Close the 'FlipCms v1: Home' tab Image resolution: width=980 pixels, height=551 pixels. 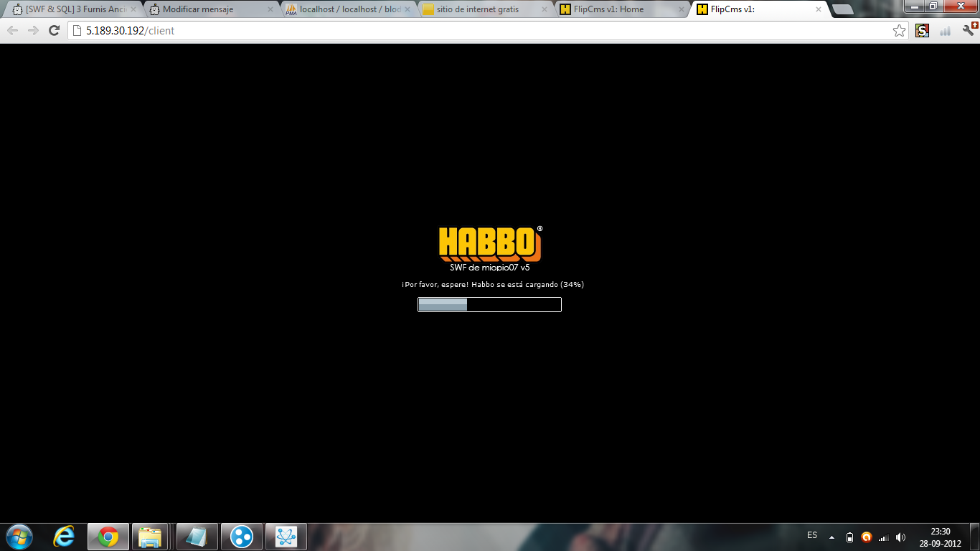(x=681, y=9)
